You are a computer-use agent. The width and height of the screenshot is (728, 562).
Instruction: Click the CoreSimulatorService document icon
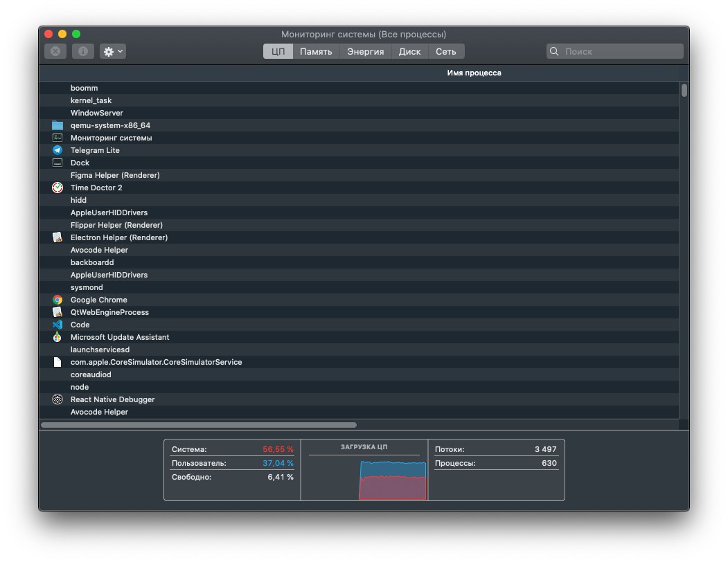coord(57,362)
